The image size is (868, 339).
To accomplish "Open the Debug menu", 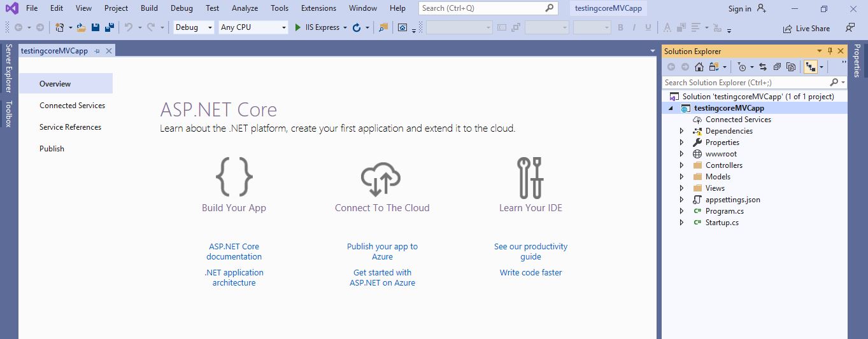I will pyautogui.click(x=181, y=8).
